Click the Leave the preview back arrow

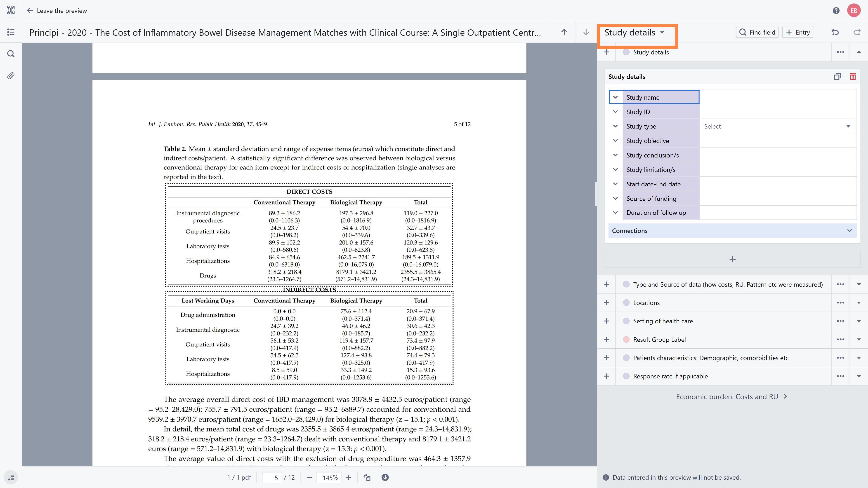[x=30, y=10]
